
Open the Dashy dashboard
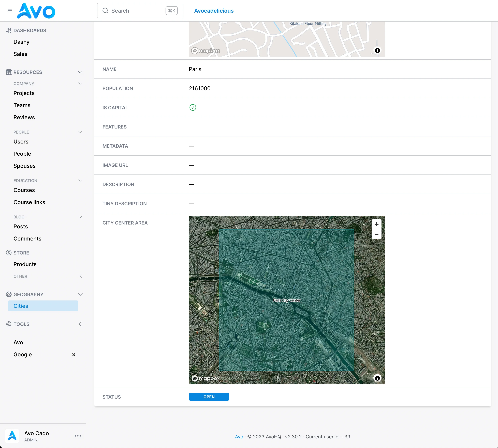click(x=21, y=42)
